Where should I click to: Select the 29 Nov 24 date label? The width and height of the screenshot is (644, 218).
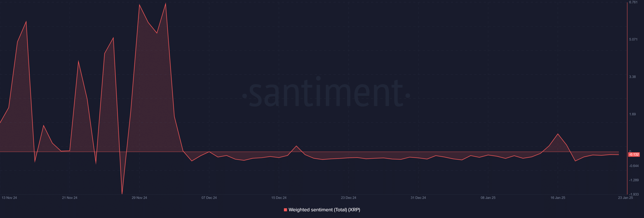tap(139, 198)
